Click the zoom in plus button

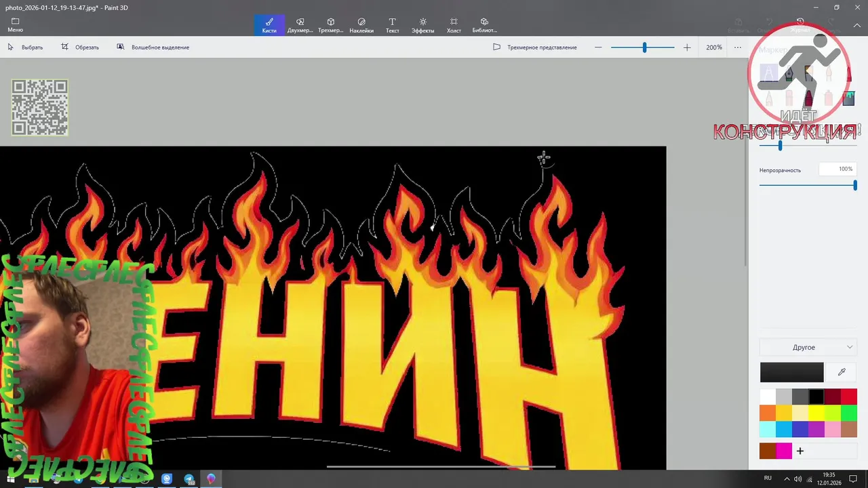[687, 47]
